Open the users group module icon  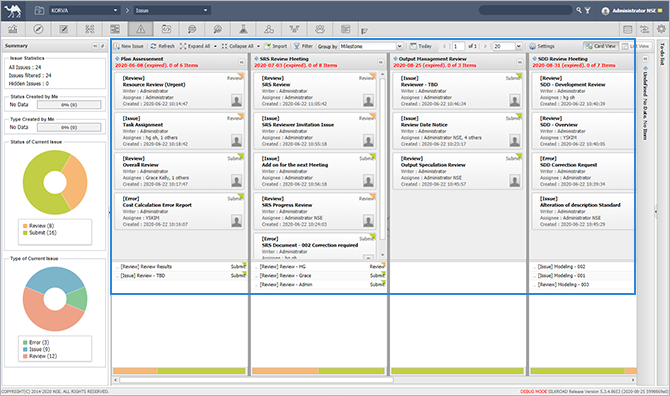pos(320,29)
